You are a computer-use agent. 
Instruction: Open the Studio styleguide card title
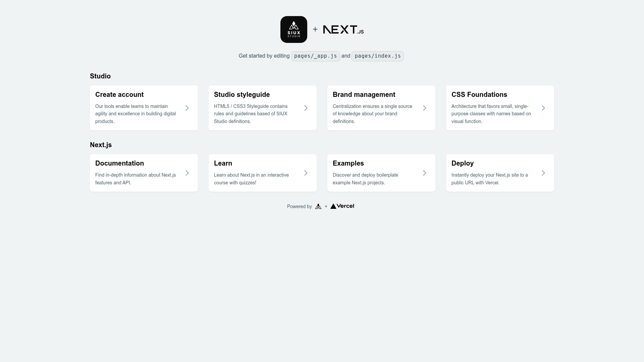pos(242,95)
